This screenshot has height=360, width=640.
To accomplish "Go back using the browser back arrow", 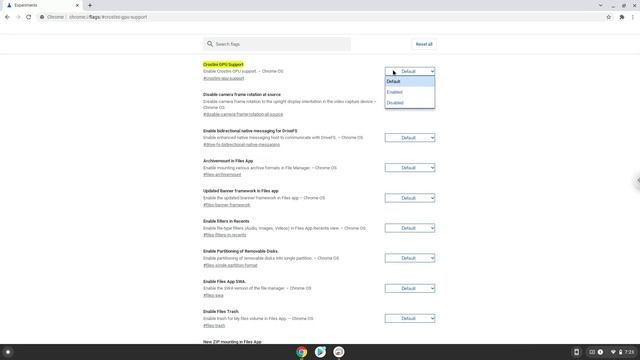I will click(7, 17).
